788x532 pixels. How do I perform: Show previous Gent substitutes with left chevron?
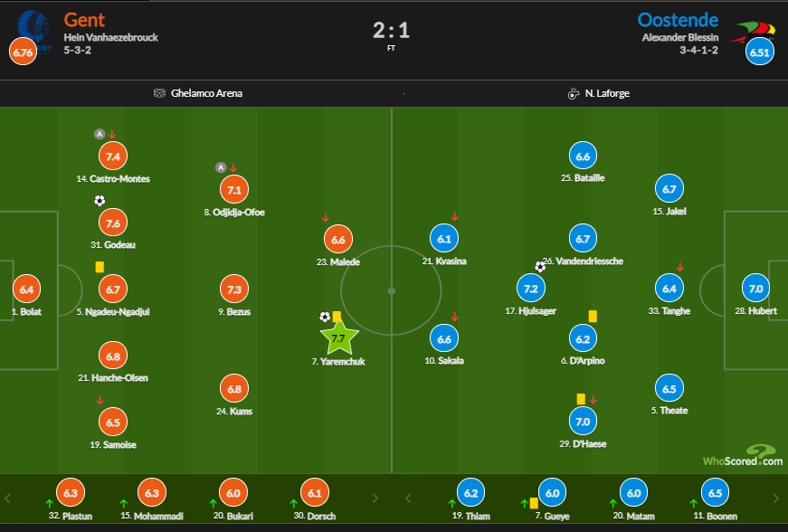click(8, 498)
